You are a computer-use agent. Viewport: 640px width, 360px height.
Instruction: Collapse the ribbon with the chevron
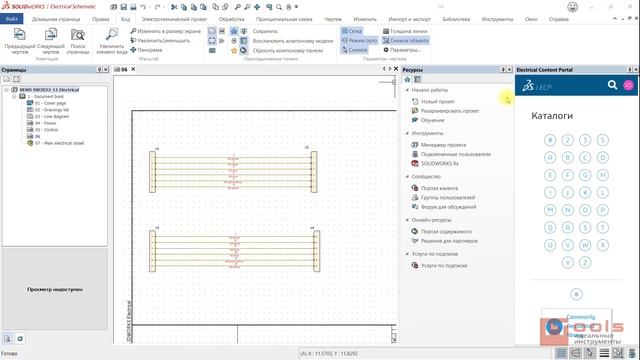click(x=615, y=19)
